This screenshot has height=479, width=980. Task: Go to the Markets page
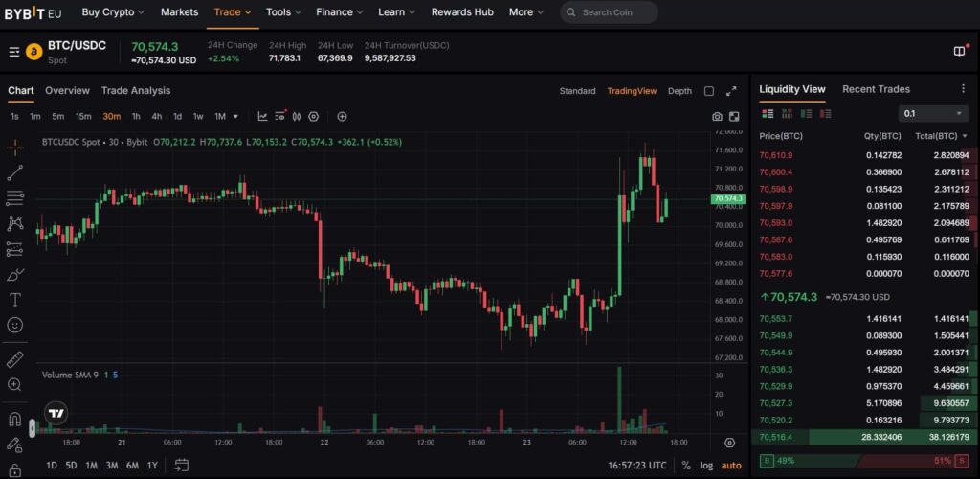click(179, 11)
